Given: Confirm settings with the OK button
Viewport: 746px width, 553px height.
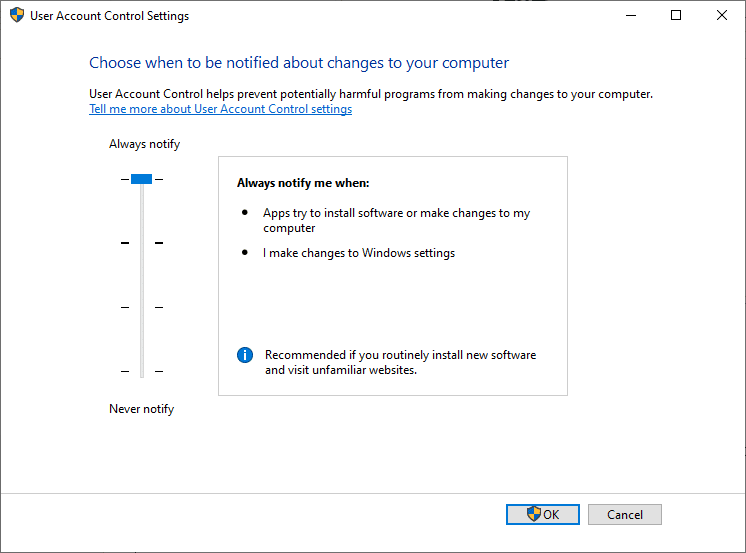Looking at the screenshot, I should tap(542, 515).
